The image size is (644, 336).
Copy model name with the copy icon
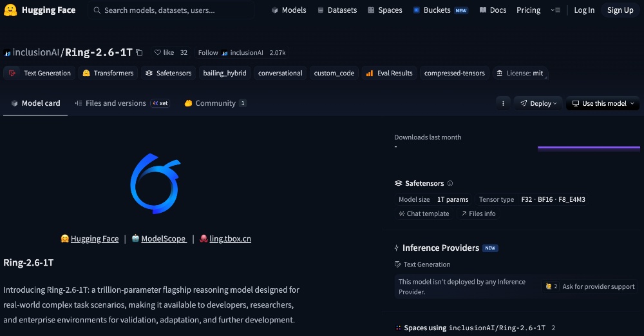click(x=139, y=52)
